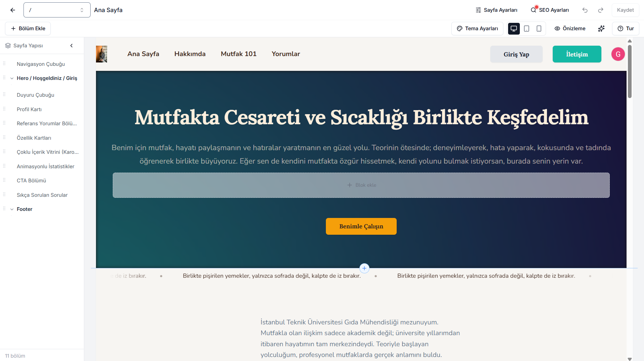644x361 pixels.
Task: Click the site logo thumbnail
Action: 101,54
